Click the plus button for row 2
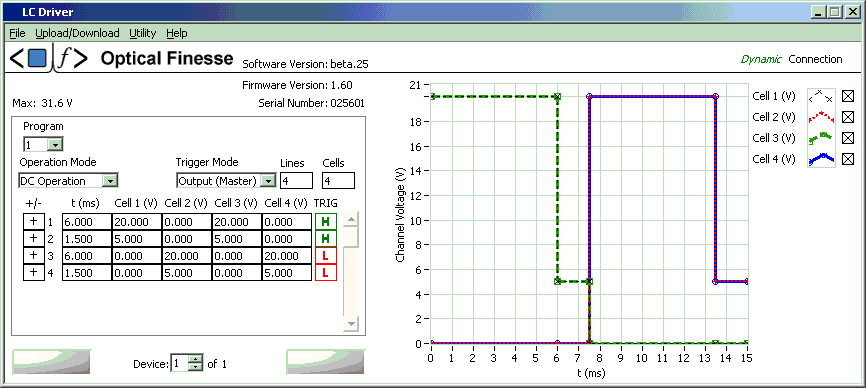The image size is (866, 388). pyautogui.click(x=33, y=238)
